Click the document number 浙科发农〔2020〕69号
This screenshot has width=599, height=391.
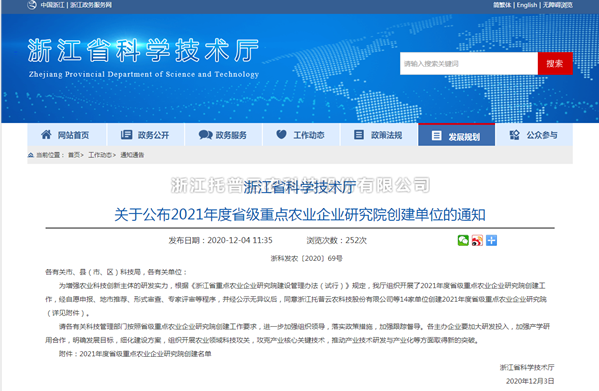coord(306,259)
